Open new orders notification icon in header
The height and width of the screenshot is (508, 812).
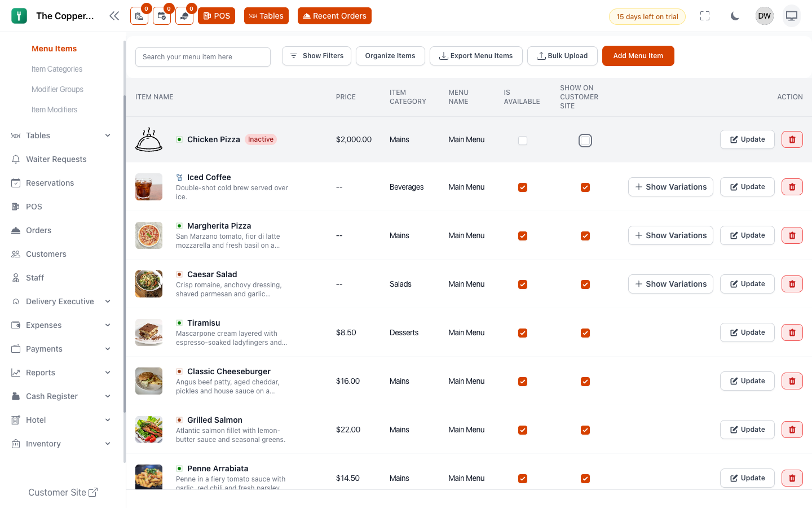[139, 16]
